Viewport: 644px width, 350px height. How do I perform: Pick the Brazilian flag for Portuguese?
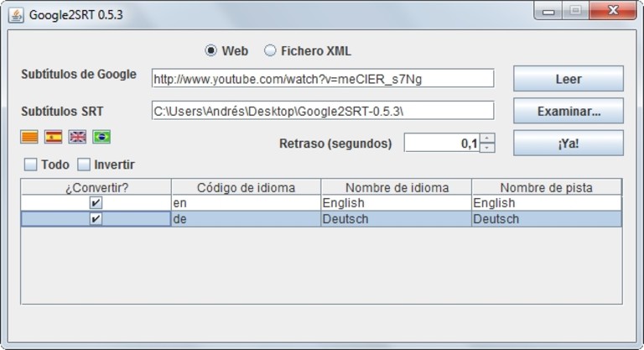point(101,137)
